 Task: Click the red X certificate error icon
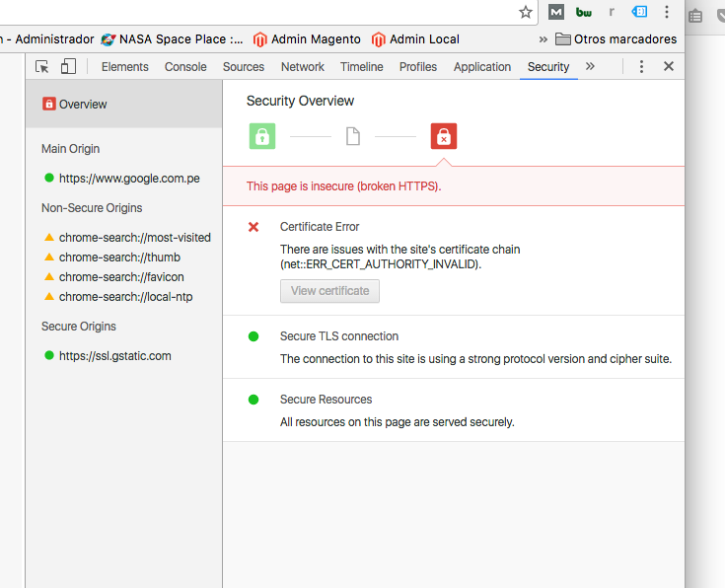[x=254, y=227]
